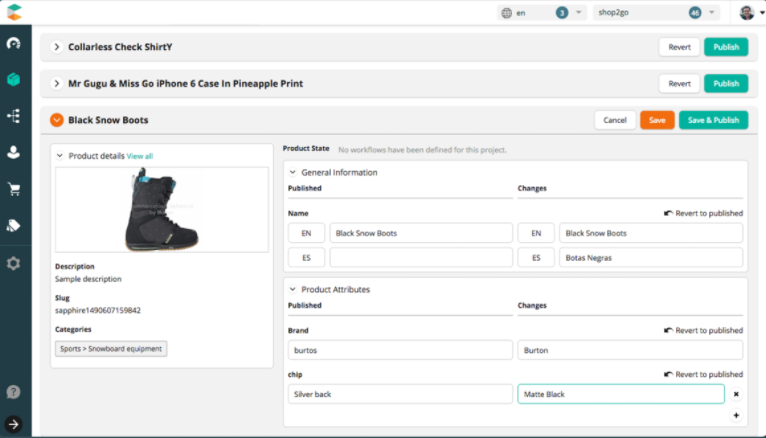Expand the Collarless Check ShirtY row
The height and width of the screenshot is (438, 766).
tap(57, 47)
